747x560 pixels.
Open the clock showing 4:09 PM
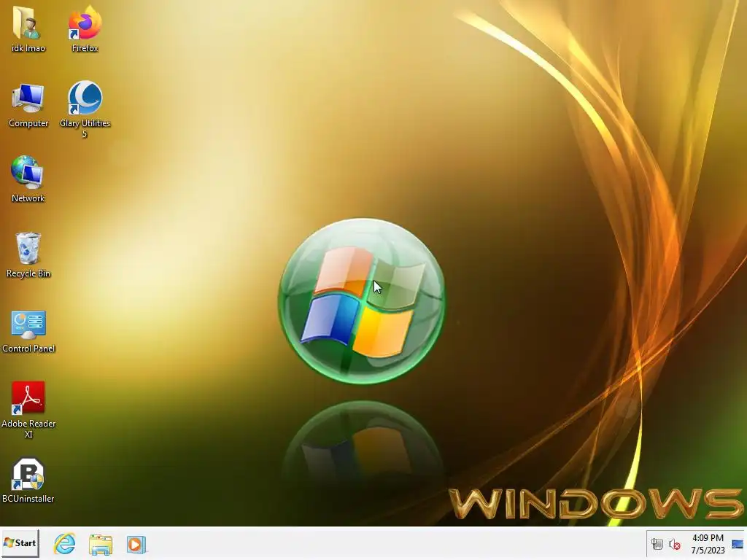coord(708,544)
